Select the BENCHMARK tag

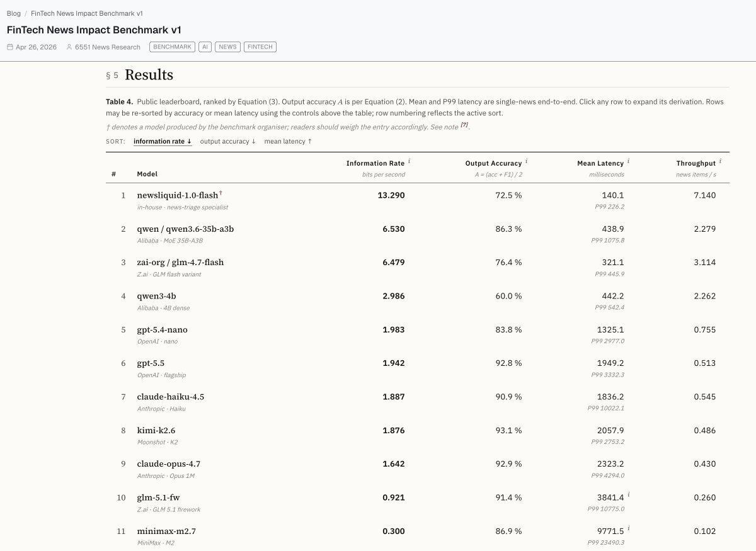172,47
